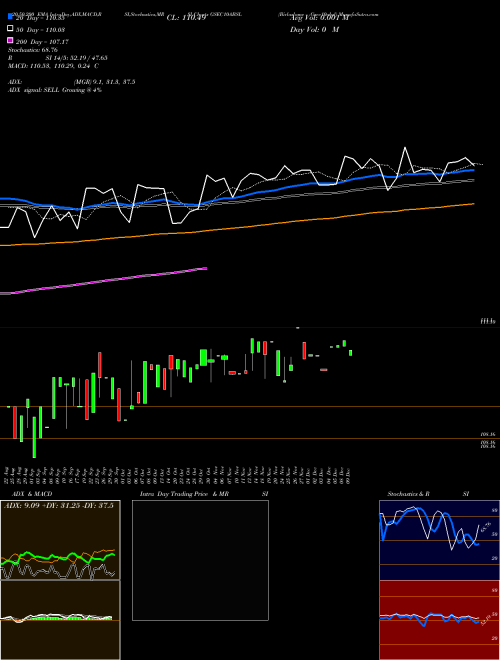Click the empty Intra Day Trading Price panel
Screen dimensions: 500x660
click(x=200, y=560)
